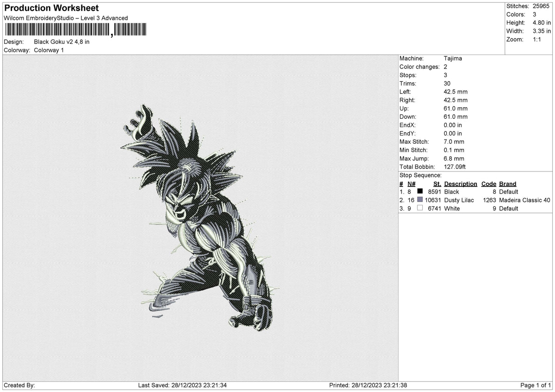Click stitch count 10631 in stop sequence

(433, 200)
